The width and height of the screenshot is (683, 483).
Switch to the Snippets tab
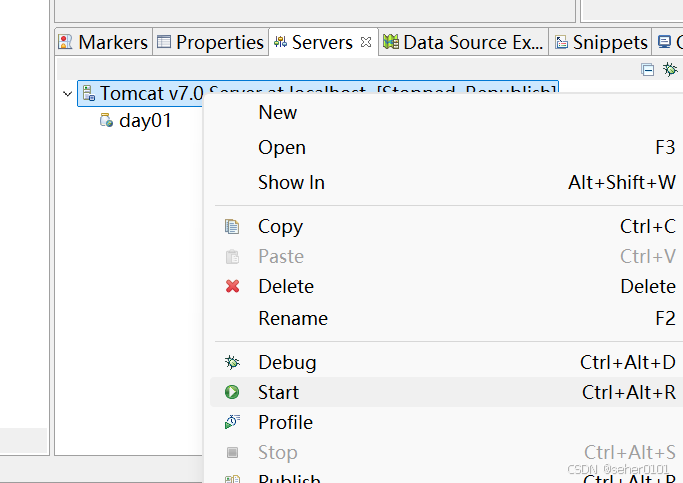[x=600, y=42]
